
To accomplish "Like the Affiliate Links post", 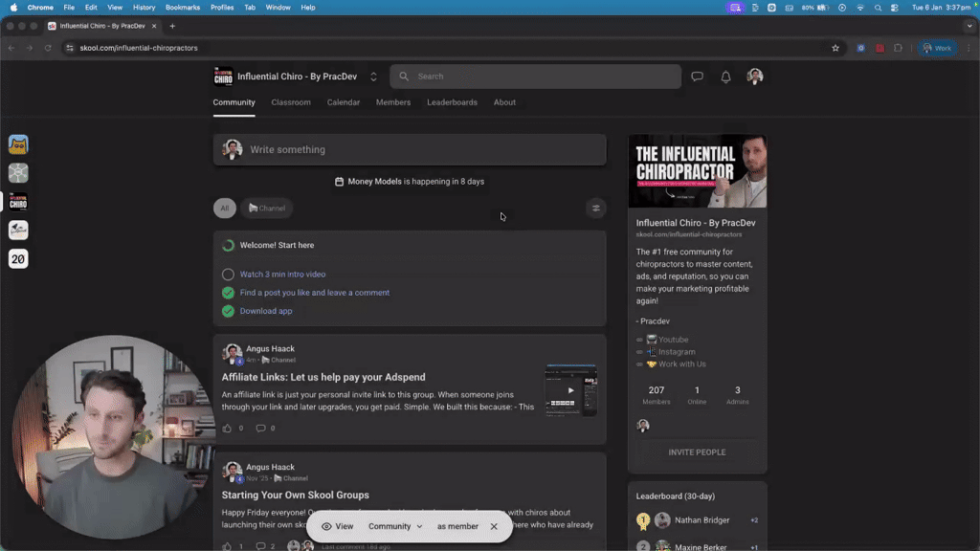I will [227, 428].
